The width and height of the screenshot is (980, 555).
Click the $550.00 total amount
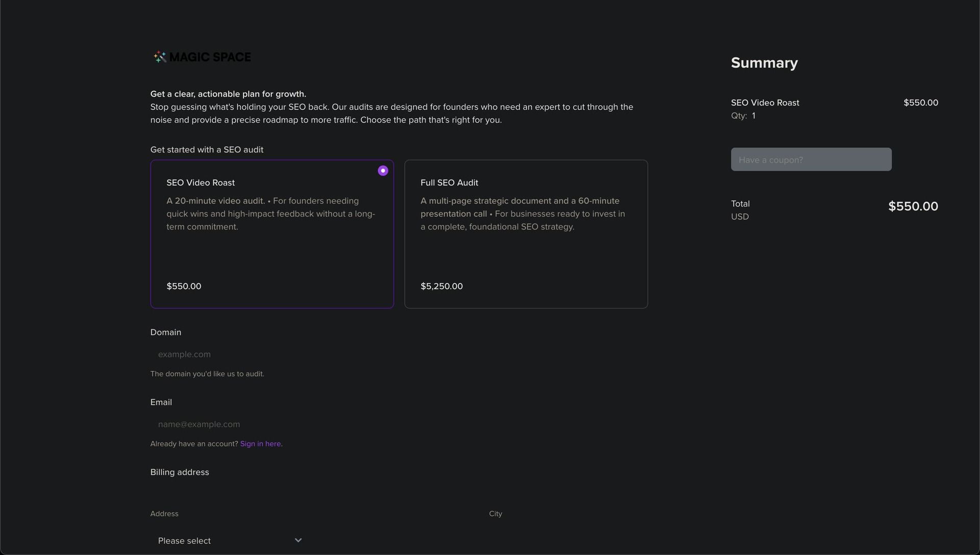913,206
